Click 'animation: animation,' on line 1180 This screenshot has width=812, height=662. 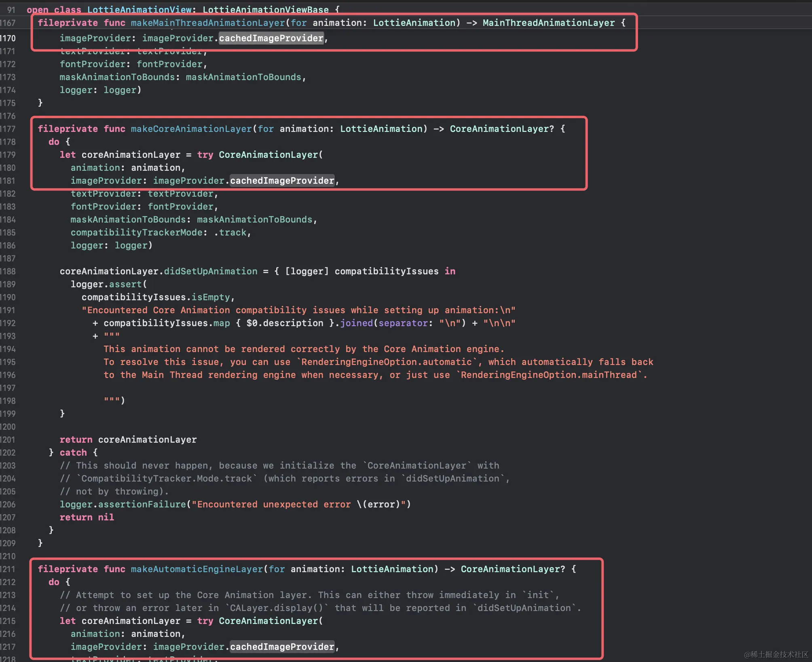pos(128,168)
